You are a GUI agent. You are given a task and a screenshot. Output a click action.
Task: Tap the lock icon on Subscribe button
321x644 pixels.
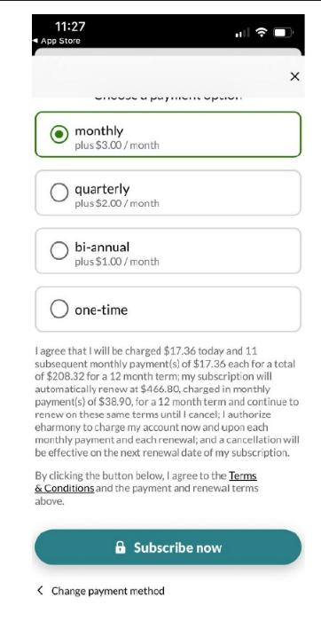click(x=121, y=547)
